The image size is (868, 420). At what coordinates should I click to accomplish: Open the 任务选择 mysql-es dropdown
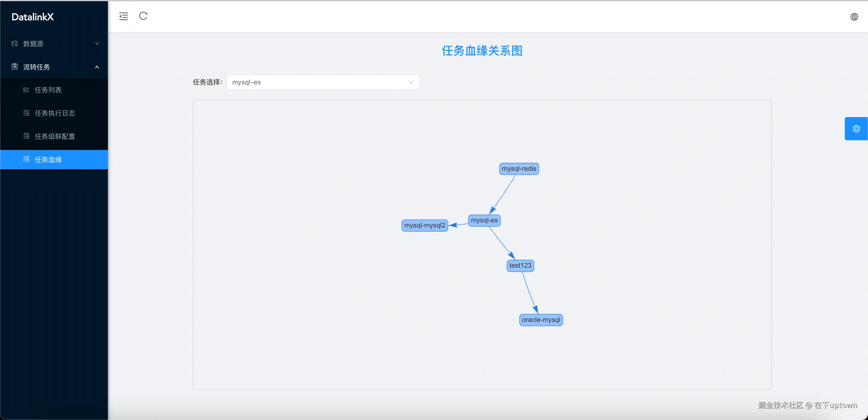pos(322,82)
